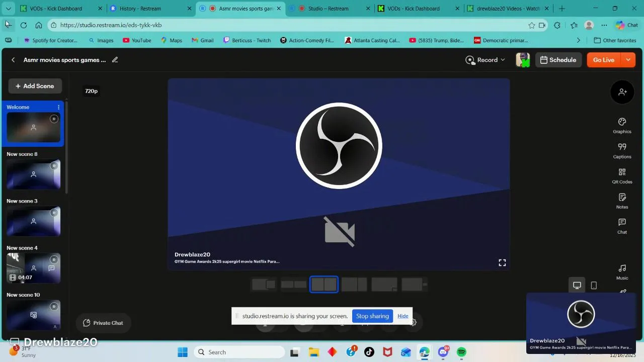Open the browser Settings and more menu
Screen dimensions: 644x362
(x=604, y=25)
